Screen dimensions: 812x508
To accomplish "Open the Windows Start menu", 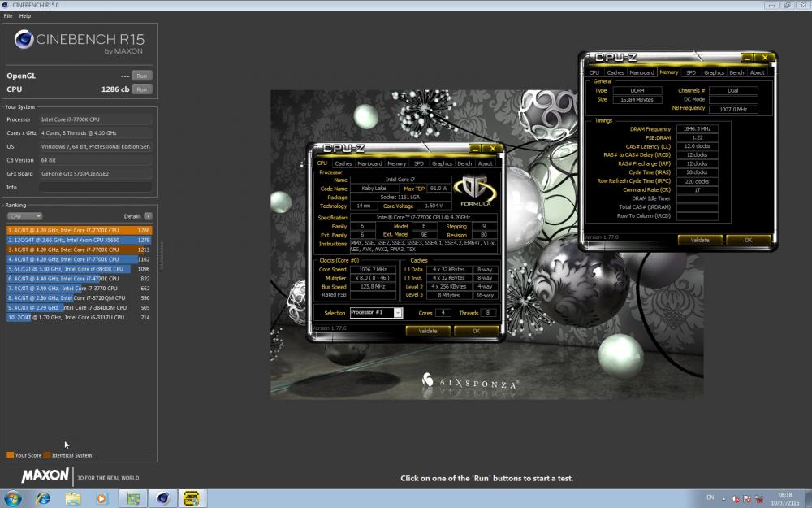I will pyautogui.click(x=12, y=499).
